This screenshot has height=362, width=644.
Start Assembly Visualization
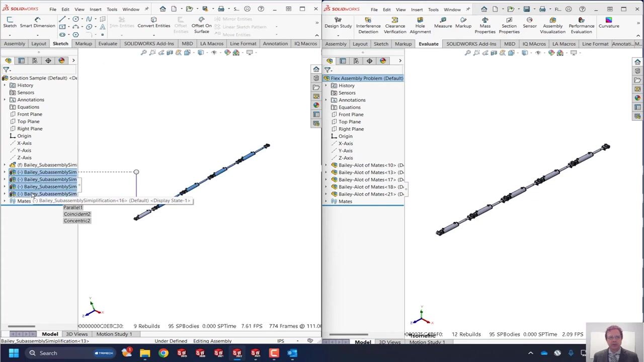click(552, 26)
